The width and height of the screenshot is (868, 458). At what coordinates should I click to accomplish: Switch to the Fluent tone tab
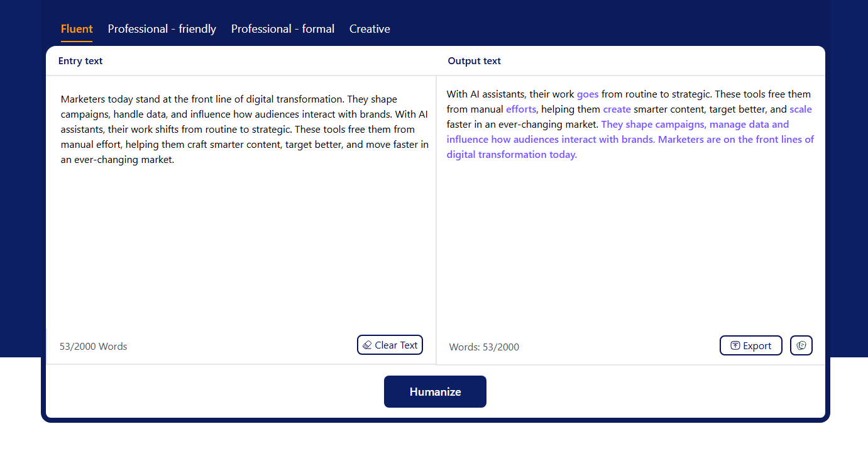77,28
